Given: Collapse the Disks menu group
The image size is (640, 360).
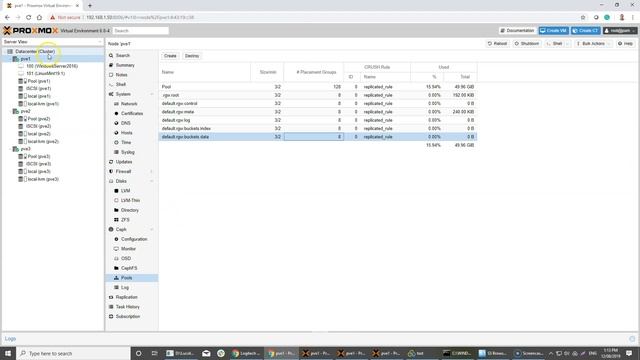Looking at the screenshot, I should click(152, 181).
